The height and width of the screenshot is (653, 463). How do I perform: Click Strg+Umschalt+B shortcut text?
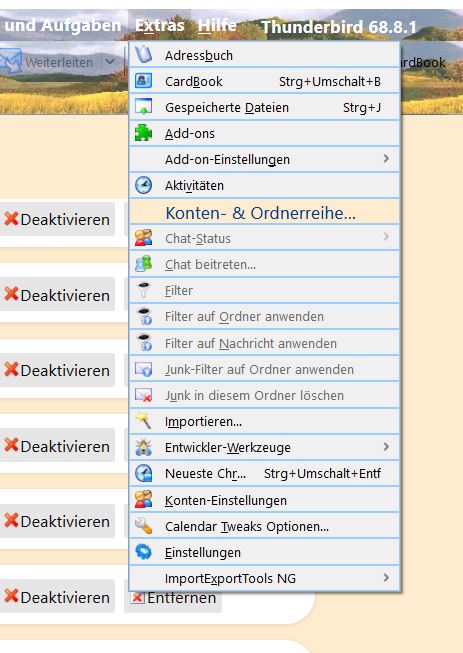(329, 81)
